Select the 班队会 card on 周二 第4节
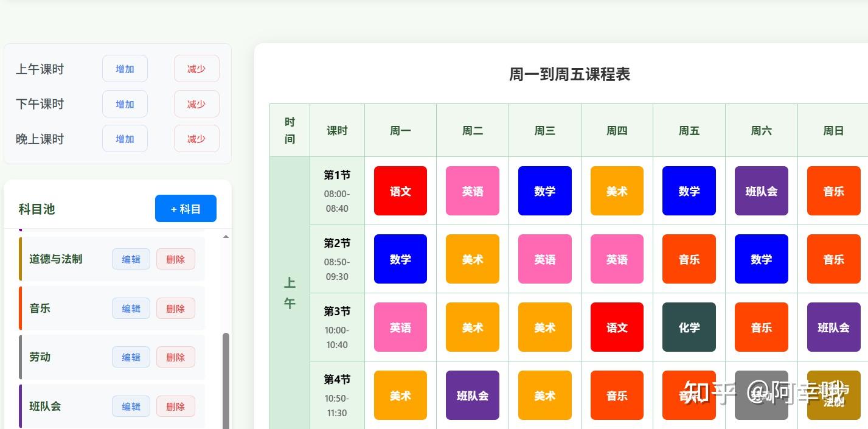Viewport: 868px width, 429px height. (x=473, y=396)
